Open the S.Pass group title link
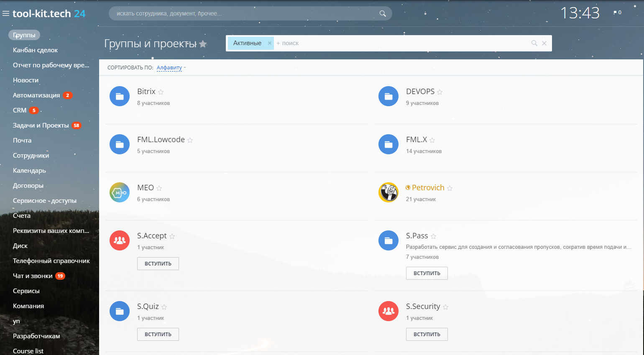644x355 pixels. (x=417, y=236)
